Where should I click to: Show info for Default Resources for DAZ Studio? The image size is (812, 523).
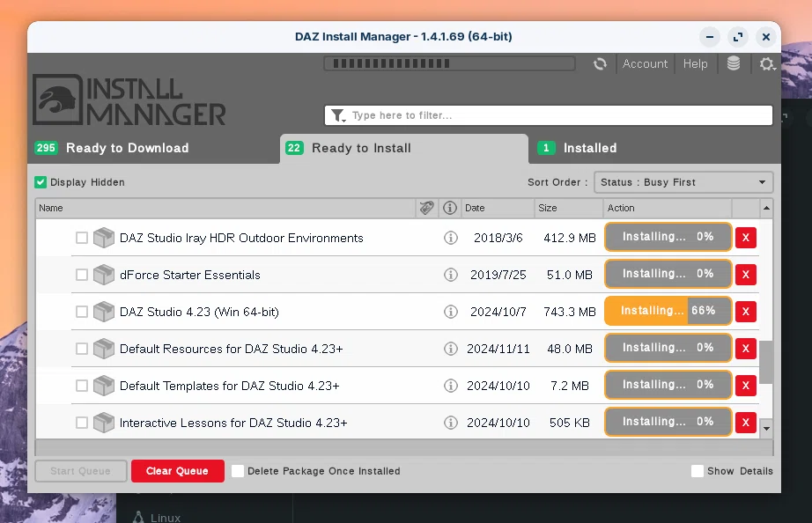click(451, 349)
